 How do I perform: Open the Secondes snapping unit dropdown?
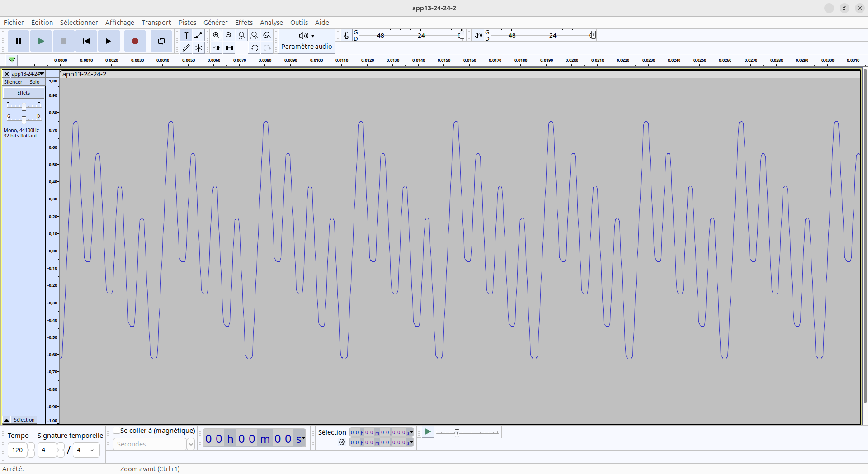(190, 444)
